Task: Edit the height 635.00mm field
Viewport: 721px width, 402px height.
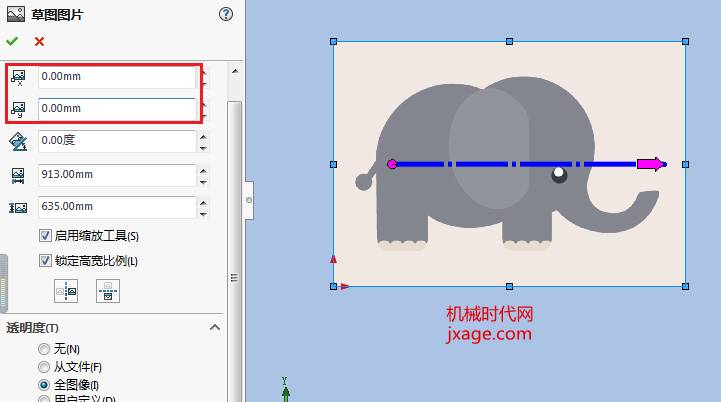Action: [x=117, y=207]
